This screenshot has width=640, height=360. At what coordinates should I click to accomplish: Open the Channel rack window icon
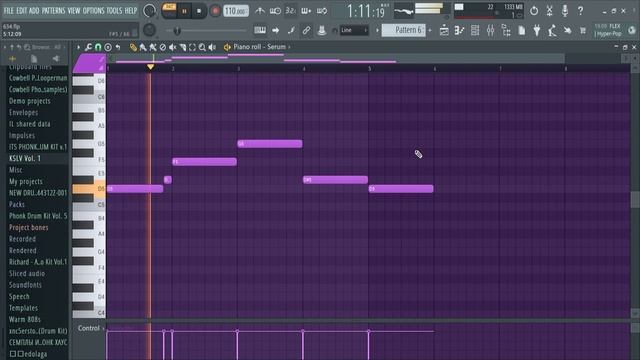tap(475, 30)
